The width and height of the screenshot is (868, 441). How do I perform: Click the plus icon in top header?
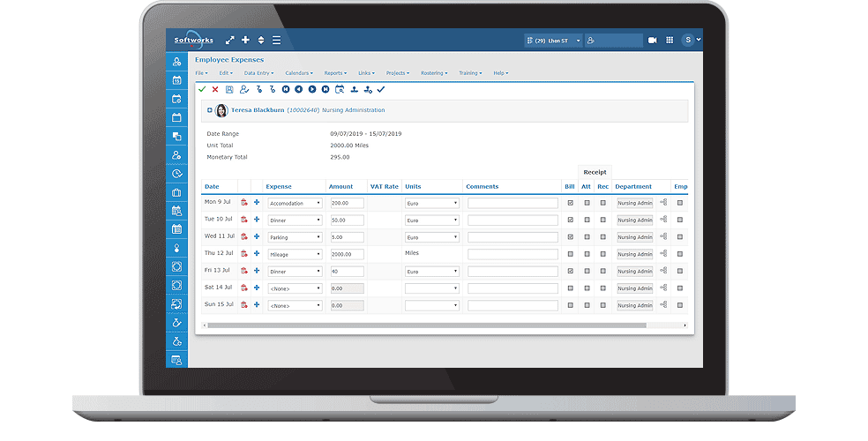(245, 40)
